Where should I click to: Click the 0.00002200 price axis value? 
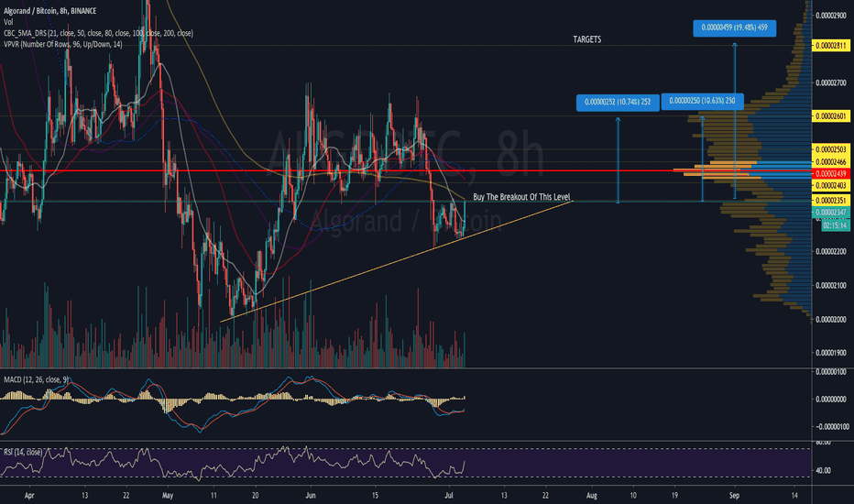point(831,252)
